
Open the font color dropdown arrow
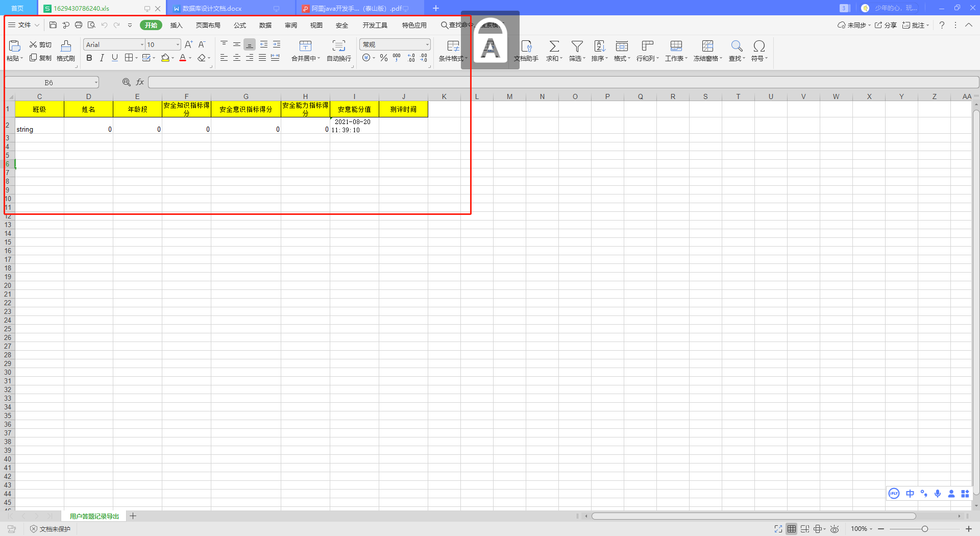[x=190, y=58]
